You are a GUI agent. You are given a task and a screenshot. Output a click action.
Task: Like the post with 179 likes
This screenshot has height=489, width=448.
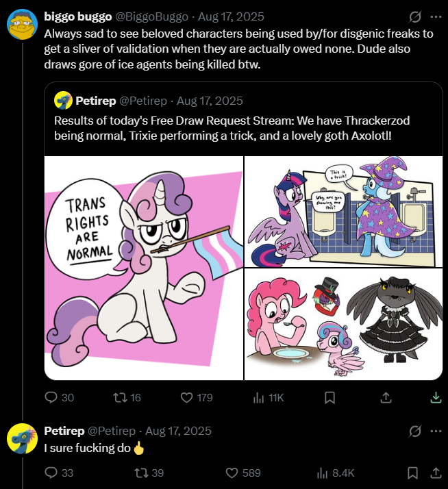click(187, 397)
